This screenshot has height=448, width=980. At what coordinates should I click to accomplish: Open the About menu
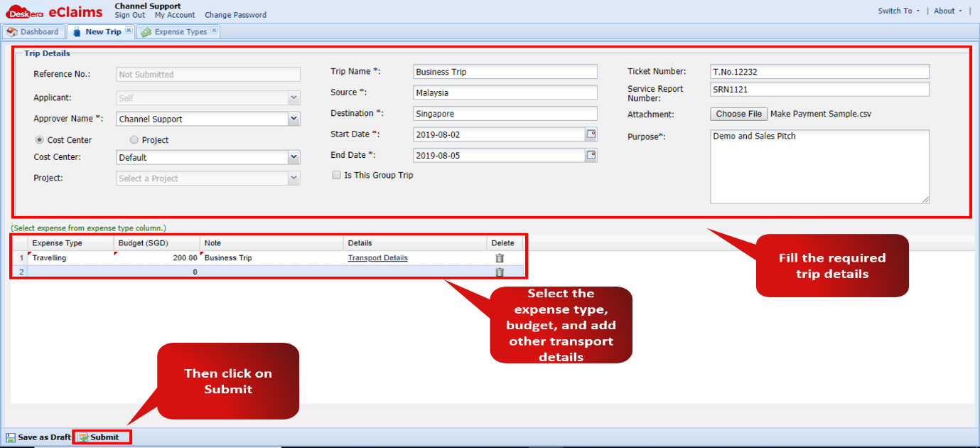(x=948, y=11)
